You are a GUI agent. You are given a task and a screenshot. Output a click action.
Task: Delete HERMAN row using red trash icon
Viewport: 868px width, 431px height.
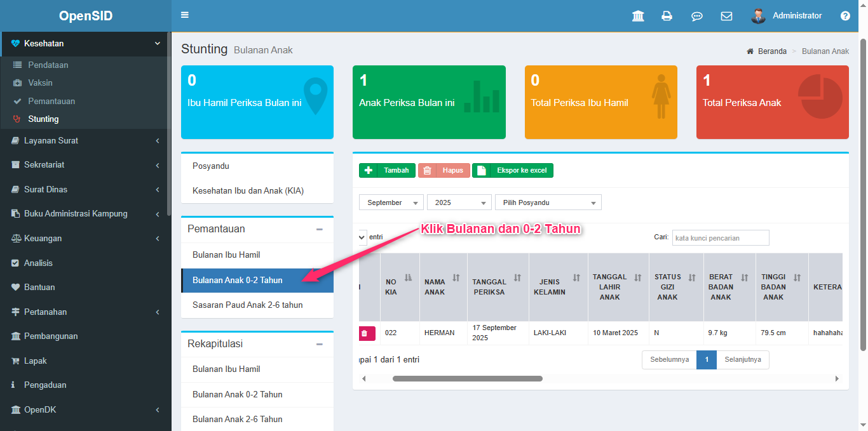[x=365, y=333]
